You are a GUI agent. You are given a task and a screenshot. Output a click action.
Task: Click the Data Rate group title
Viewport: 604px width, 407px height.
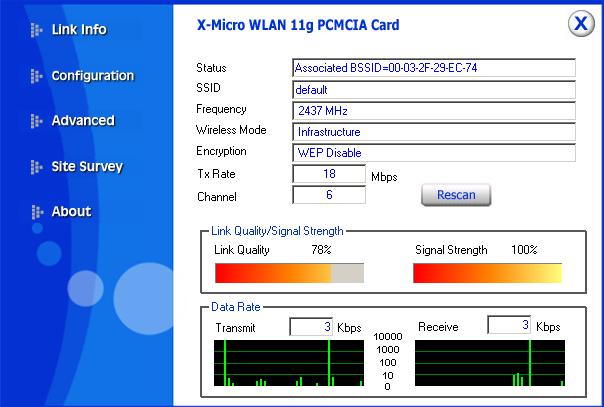[x=236, y=307]
